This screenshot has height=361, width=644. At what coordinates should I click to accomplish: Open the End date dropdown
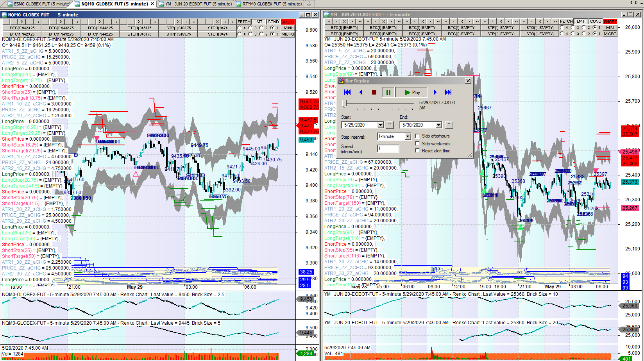(438, 125)
